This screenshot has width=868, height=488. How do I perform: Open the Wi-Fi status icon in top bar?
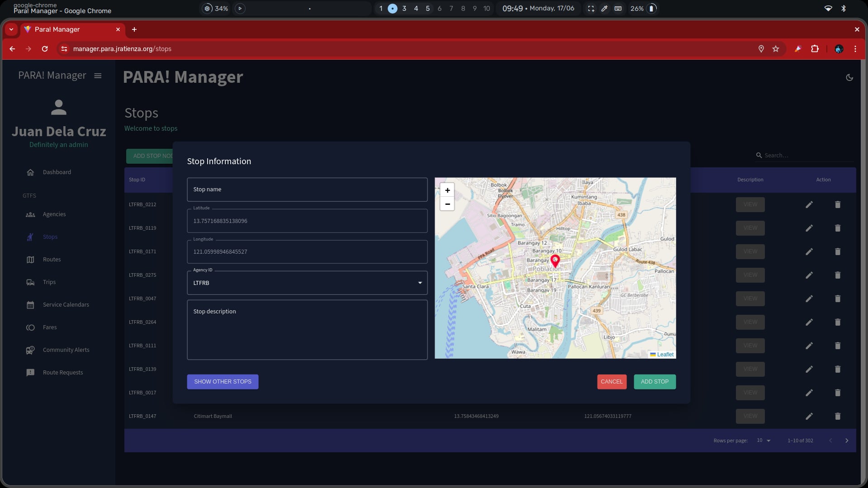828,9
